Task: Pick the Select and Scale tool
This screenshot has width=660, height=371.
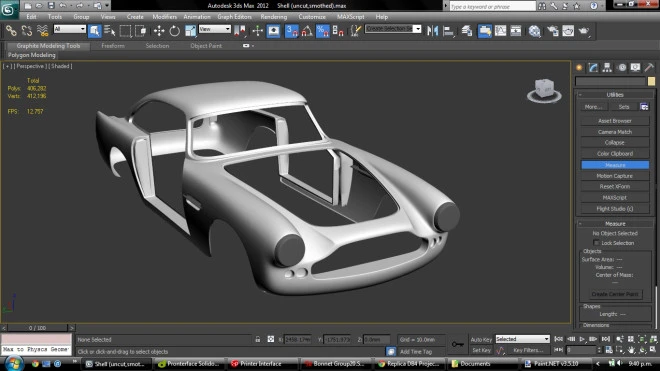Action: 190,31
